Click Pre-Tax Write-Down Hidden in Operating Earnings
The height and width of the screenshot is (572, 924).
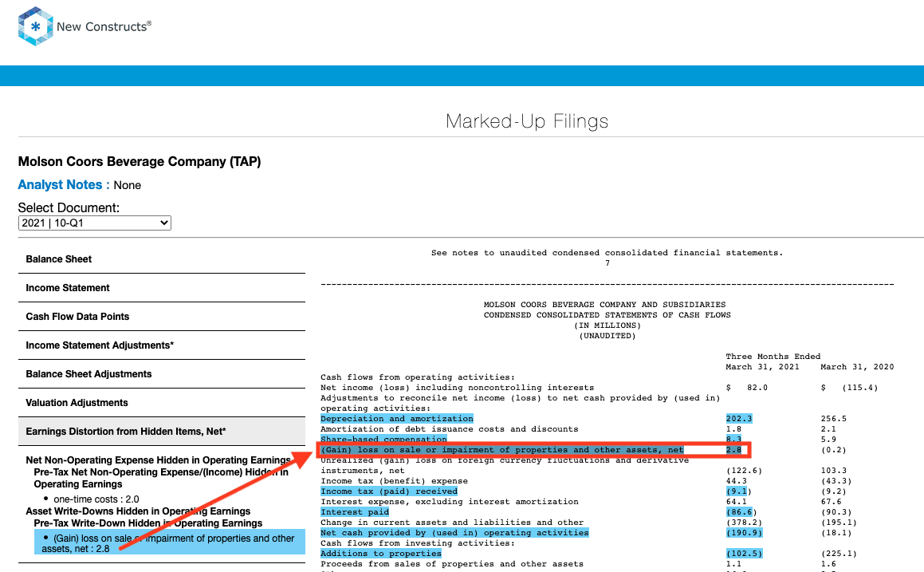148,523
